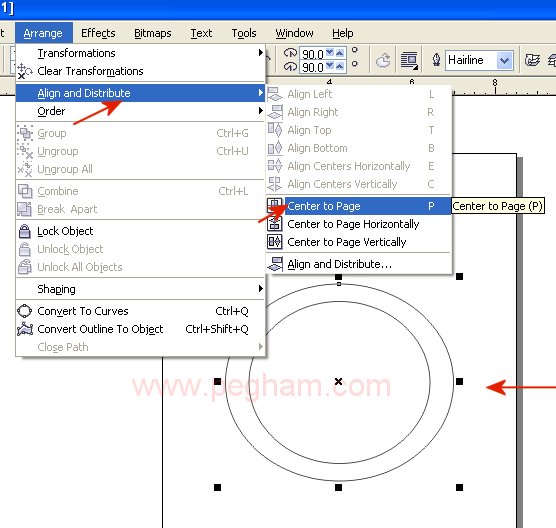Click the wrap paragraph text toolbar icon
The image size is (556, 528).
pos(409,60)
